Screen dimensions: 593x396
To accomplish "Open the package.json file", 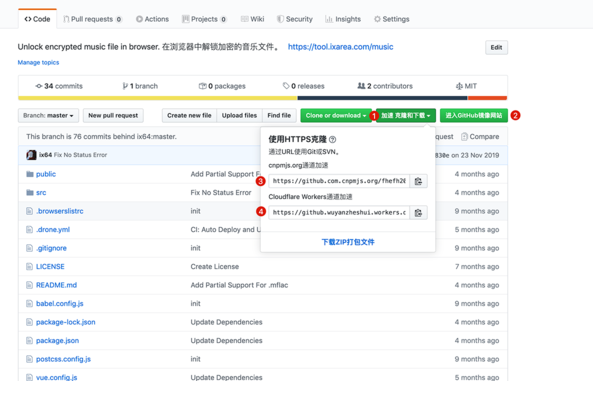I will [x=57, y=341].
